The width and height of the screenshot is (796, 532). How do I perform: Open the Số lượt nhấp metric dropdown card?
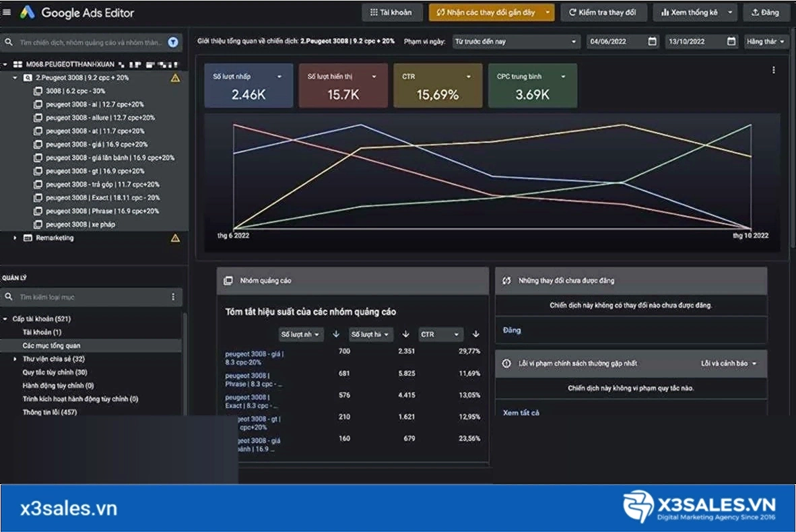[248, 86]
